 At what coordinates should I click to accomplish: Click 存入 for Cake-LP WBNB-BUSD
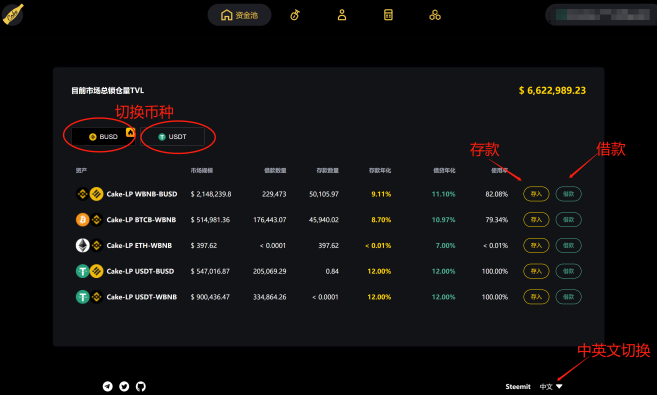click(x=536, y=194)
